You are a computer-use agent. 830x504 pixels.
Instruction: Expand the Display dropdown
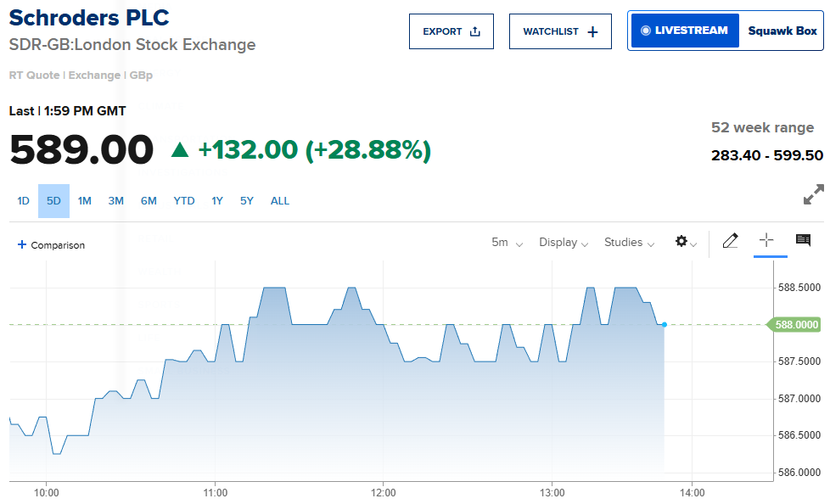coord(564,243)
